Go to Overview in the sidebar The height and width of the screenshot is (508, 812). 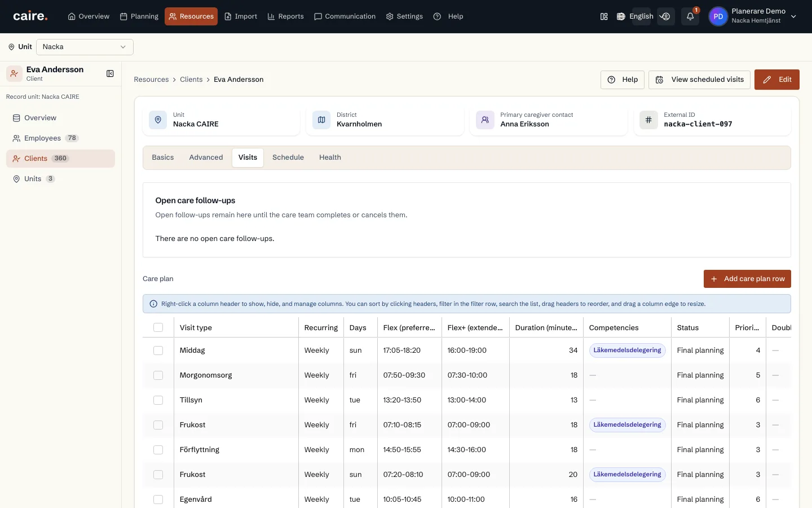pos(60,118)
